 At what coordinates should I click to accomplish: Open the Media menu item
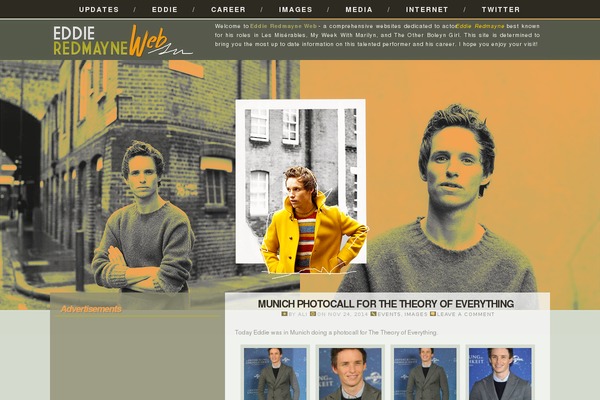(359, 10)
